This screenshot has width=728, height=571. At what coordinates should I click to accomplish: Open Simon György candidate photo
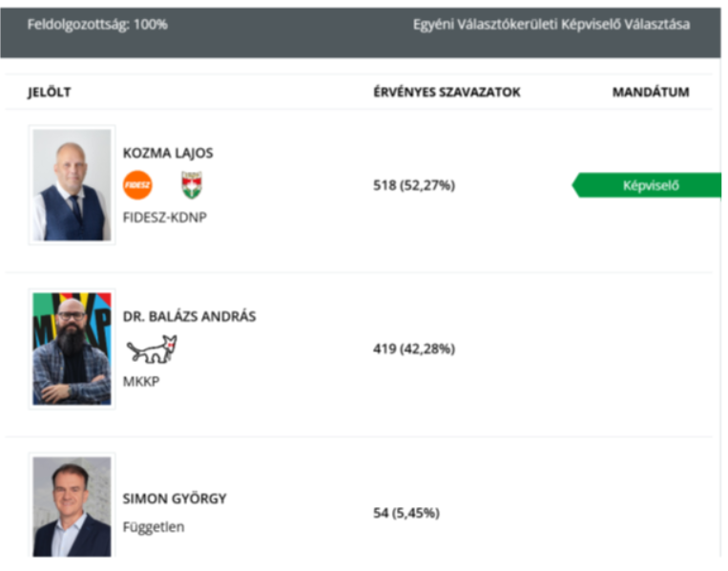(x=72, y=506)
